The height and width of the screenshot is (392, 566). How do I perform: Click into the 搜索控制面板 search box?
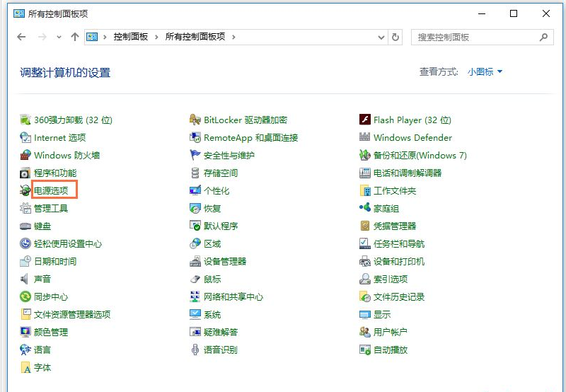[474, 37]
